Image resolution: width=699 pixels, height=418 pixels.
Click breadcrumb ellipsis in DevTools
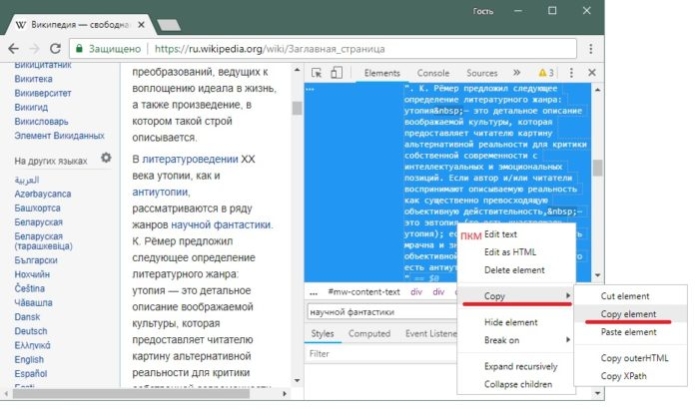click(313, 293)
